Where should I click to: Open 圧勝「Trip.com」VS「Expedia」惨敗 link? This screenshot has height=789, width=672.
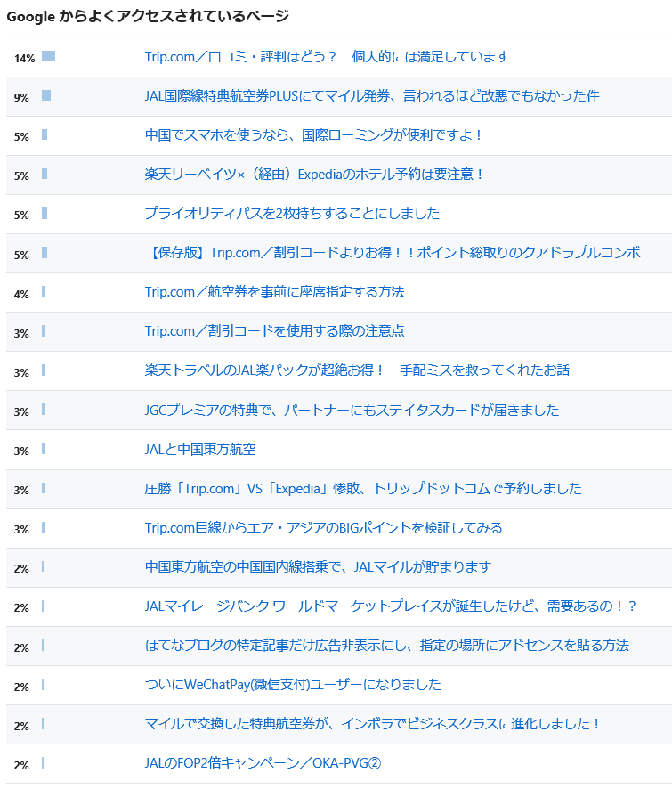click(363, 489)
